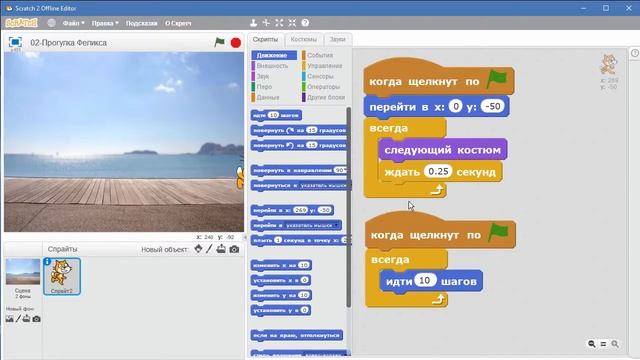Open the Правка menu

click(105, 23)
